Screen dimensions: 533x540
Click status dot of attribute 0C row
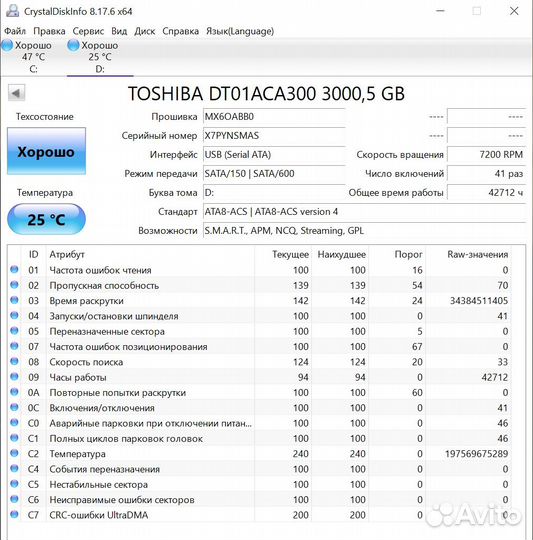coord(14,407)
